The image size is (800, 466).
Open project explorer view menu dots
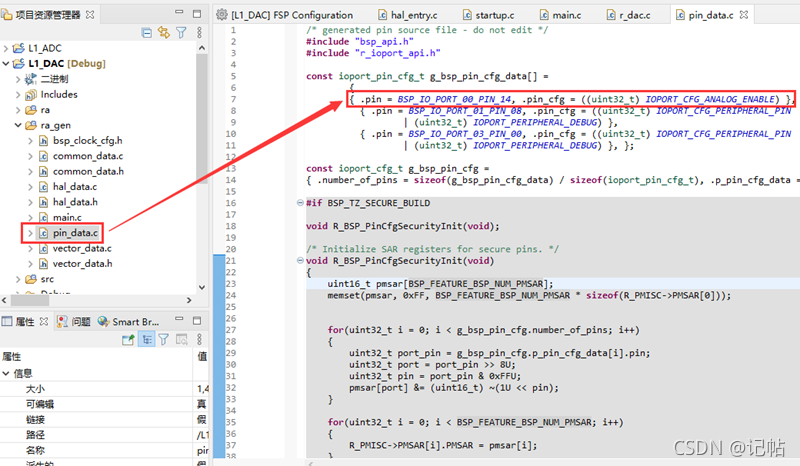pos(199,33)
